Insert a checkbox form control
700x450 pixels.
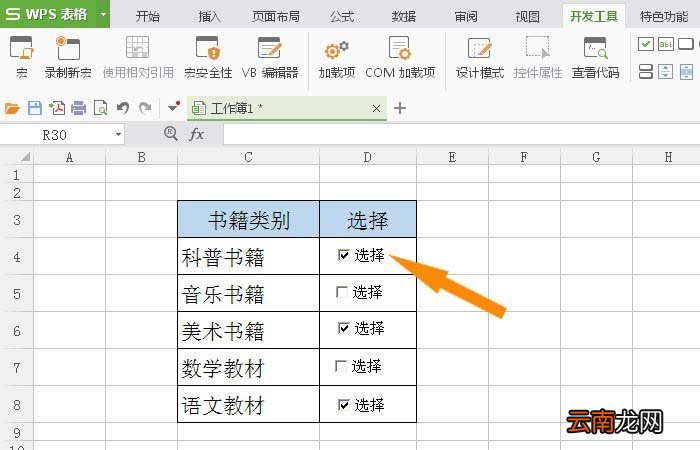646,44
